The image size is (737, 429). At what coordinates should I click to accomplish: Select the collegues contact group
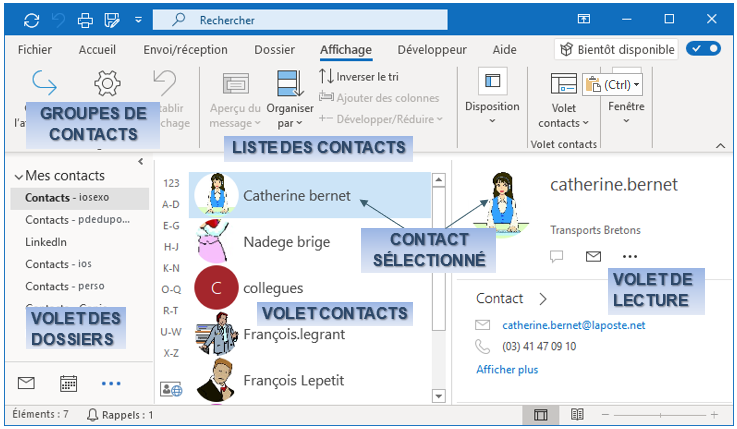tap(310, 288)
